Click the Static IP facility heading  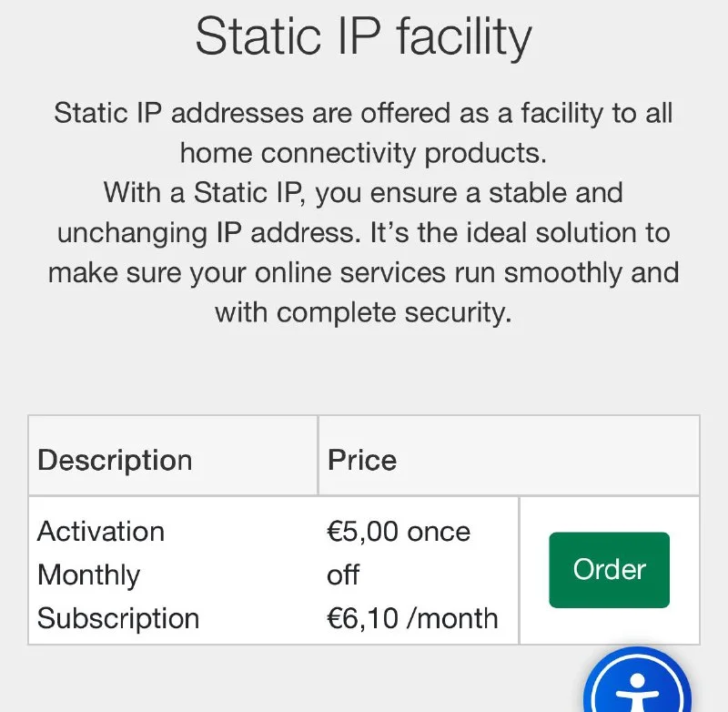click(363, 37)
